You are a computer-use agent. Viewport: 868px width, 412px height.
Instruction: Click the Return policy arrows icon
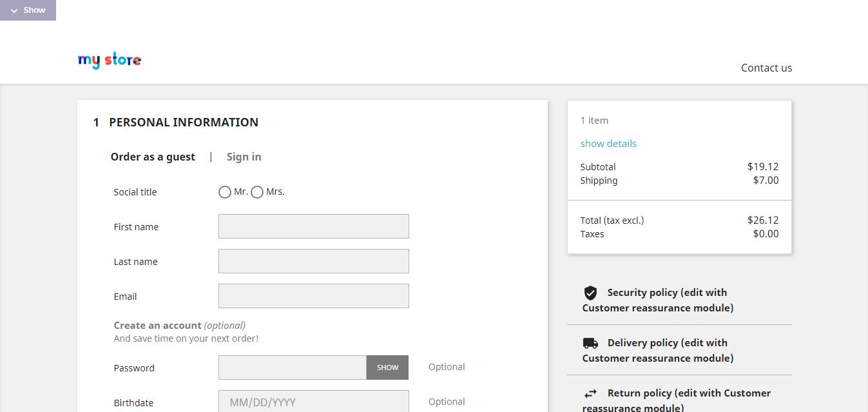tap(590, 393)
